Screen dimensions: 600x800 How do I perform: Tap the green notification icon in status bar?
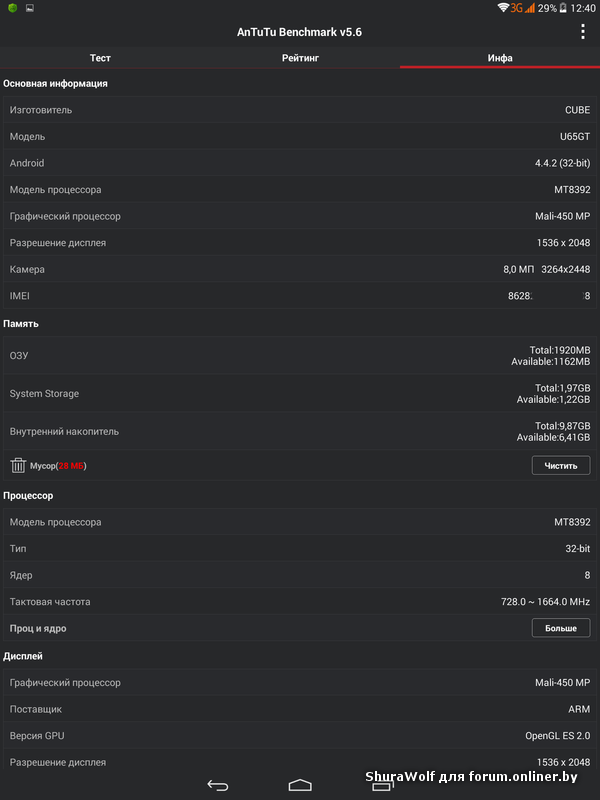[x=13, y=8]
